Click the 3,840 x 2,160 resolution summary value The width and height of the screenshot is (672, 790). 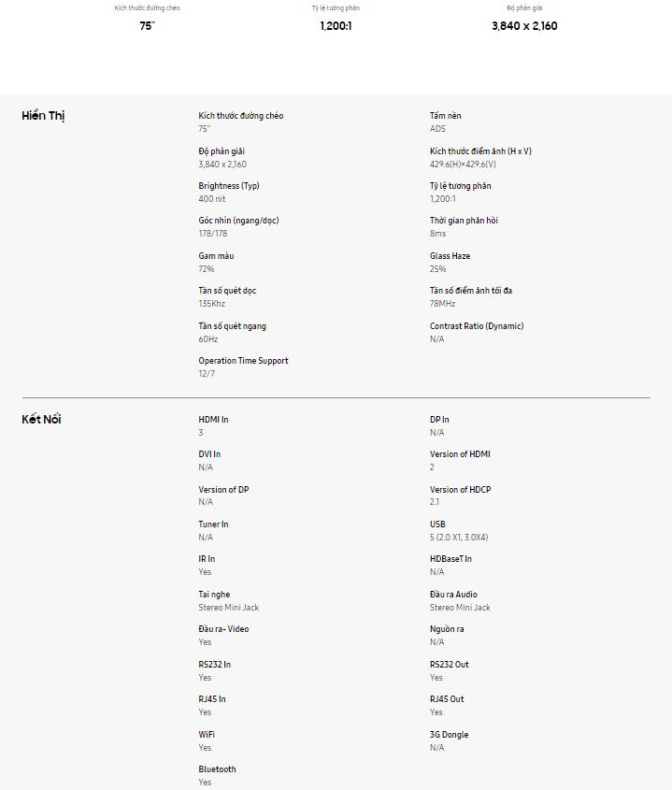[524, 26]
